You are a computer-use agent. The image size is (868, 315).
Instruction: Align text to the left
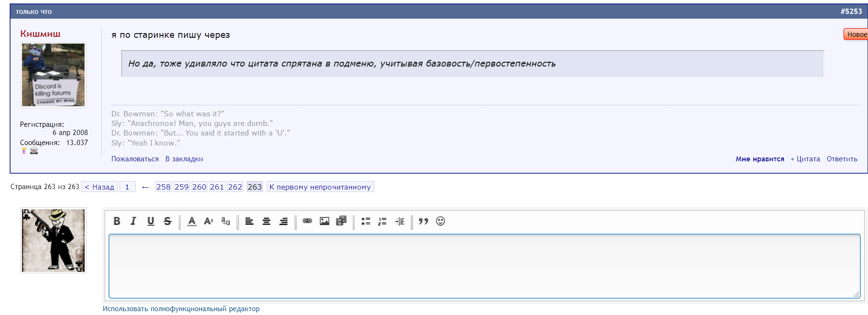pos(250,221)
